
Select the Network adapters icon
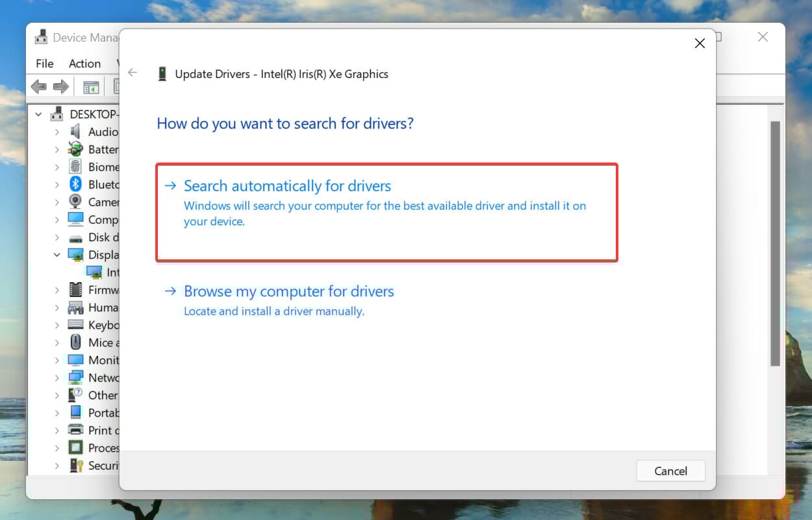click(x=76, y=378)
